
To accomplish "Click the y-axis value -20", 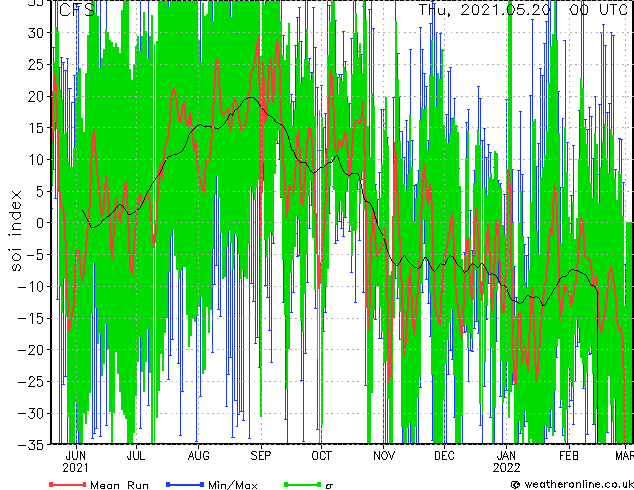I will coord(32,350).
